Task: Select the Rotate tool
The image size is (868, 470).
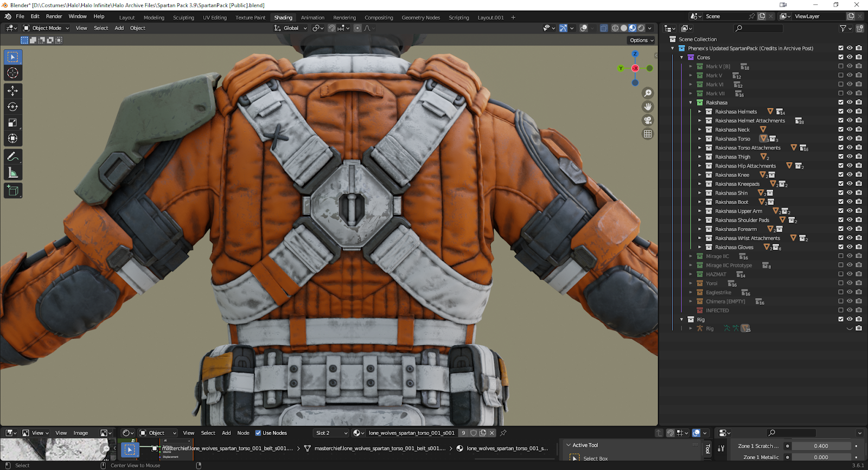Action: point(13,107)
